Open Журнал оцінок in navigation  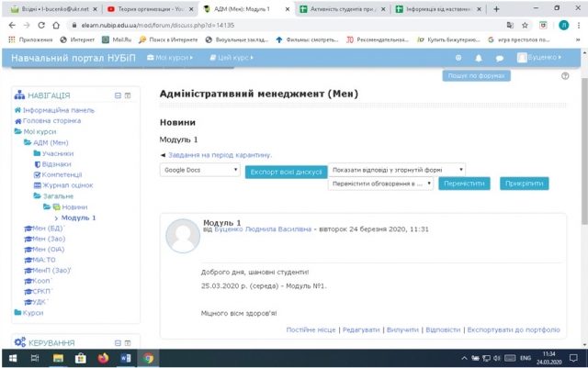67,185
